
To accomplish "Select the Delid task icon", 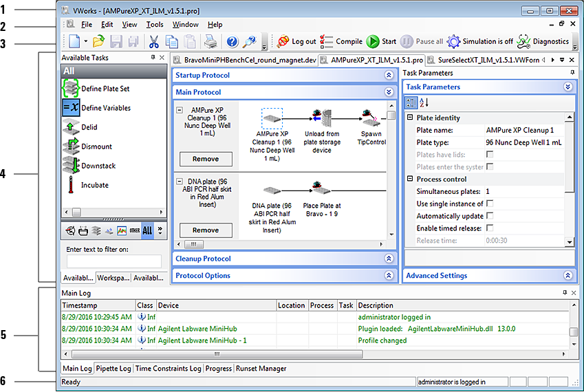I will click(x=71, y=127).
